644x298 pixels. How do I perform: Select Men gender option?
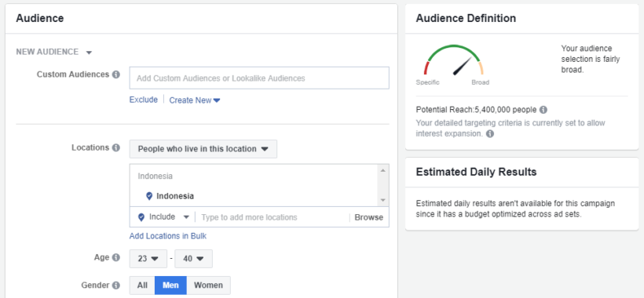(x=170, y=285)
